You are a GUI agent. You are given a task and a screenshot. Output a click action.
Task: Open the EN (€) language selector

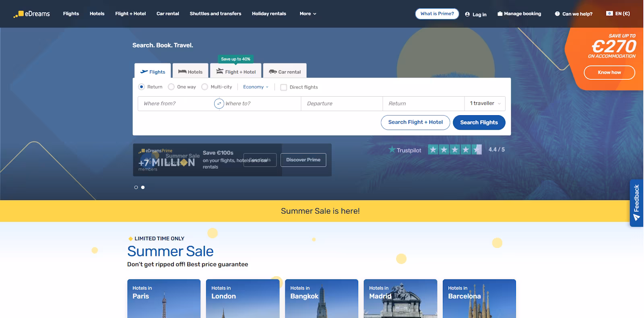[x=618, y=14]
